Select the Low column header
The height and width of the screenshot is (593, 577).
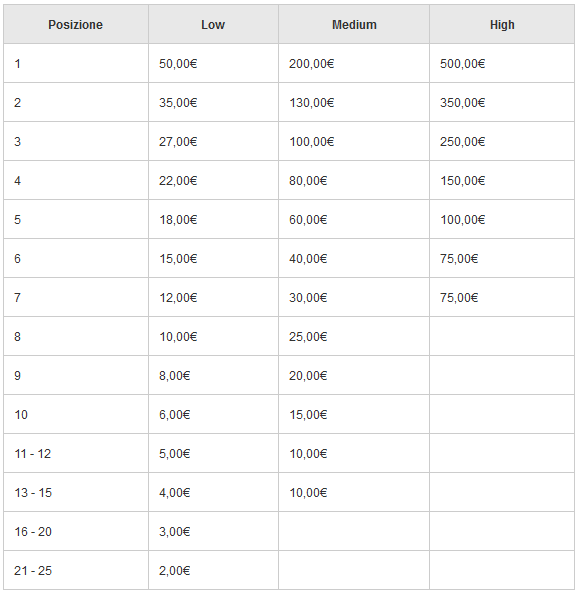point(213,24)
